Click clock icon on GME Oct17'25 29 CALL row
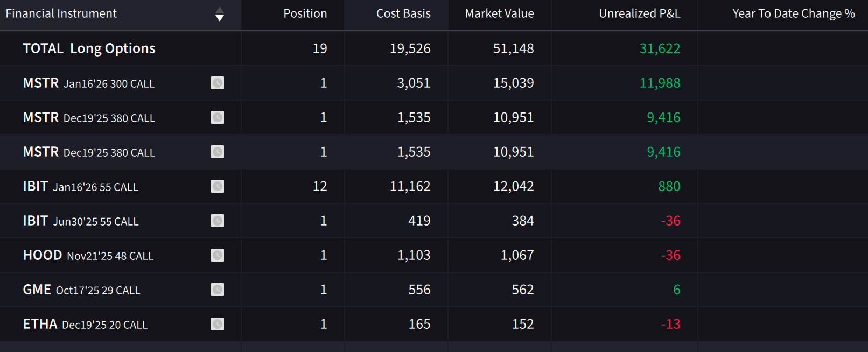 pos(218,290)
